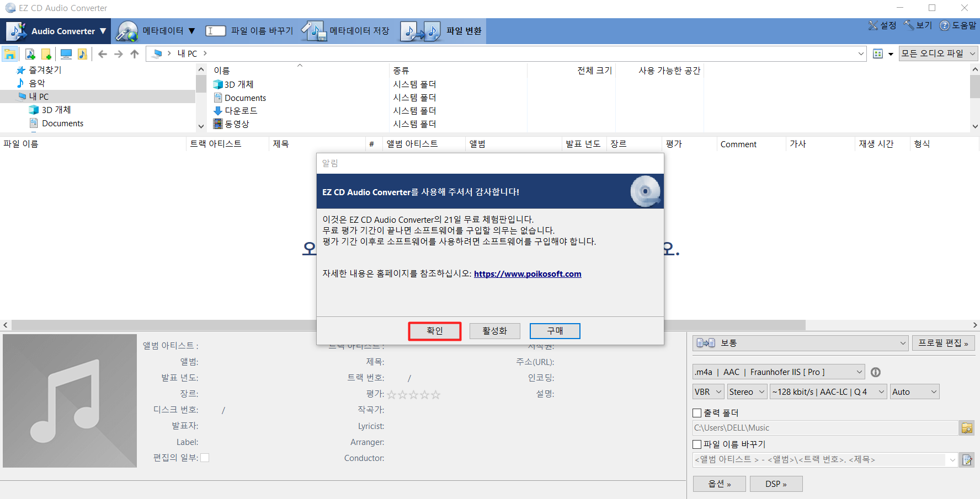
Task: Open the 메타데이터 disc search icon
Action: point(127,31)
